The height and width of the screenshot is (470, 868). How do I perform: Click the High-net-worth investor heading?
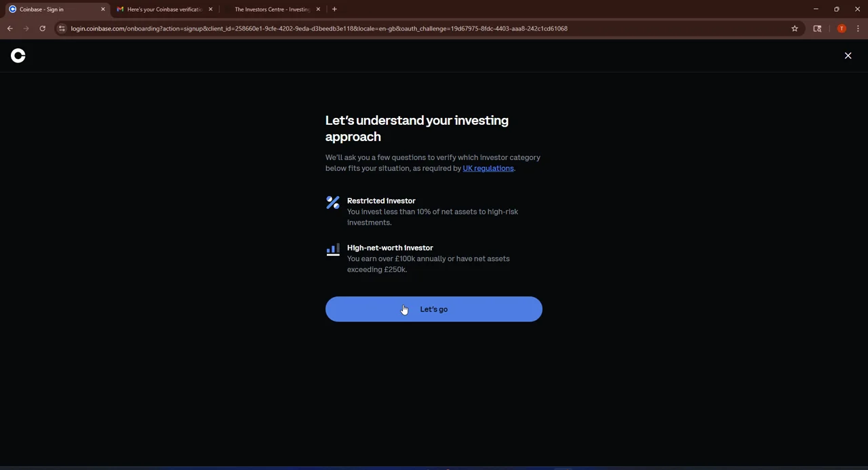(x=390, y=248)
